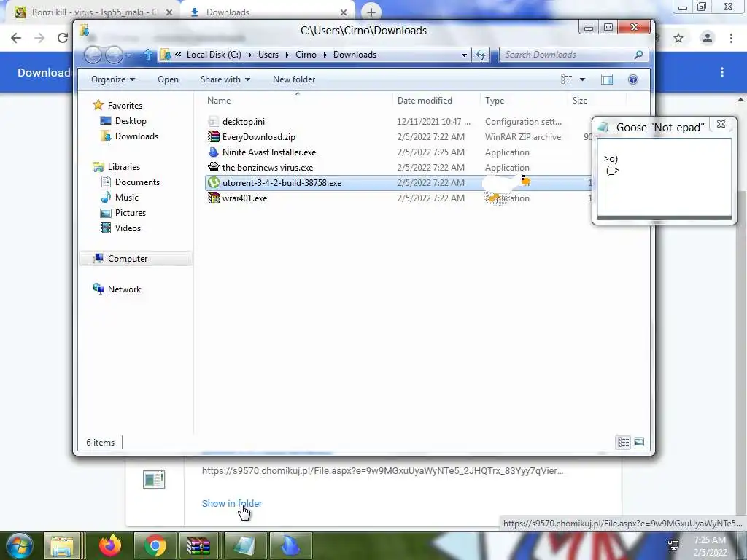Click the Change your view icon in toolbar

point(566,79)
